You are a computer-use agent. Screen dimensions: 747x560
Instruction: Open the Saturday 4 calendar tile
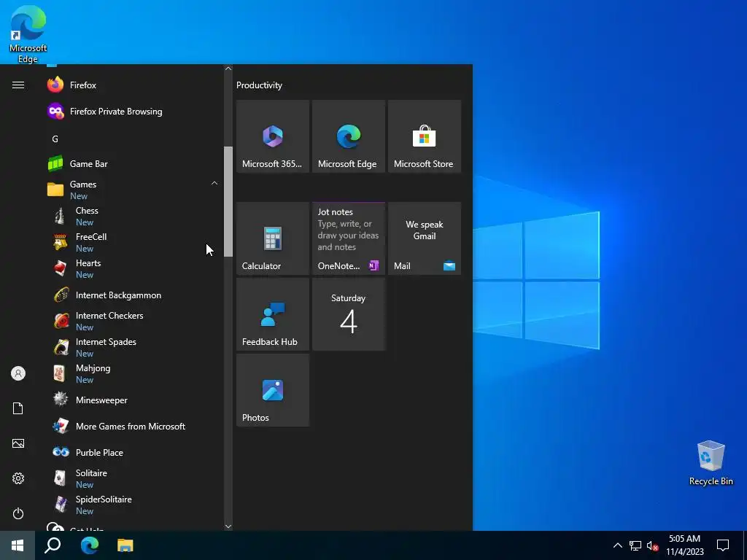tap(349, 314)
